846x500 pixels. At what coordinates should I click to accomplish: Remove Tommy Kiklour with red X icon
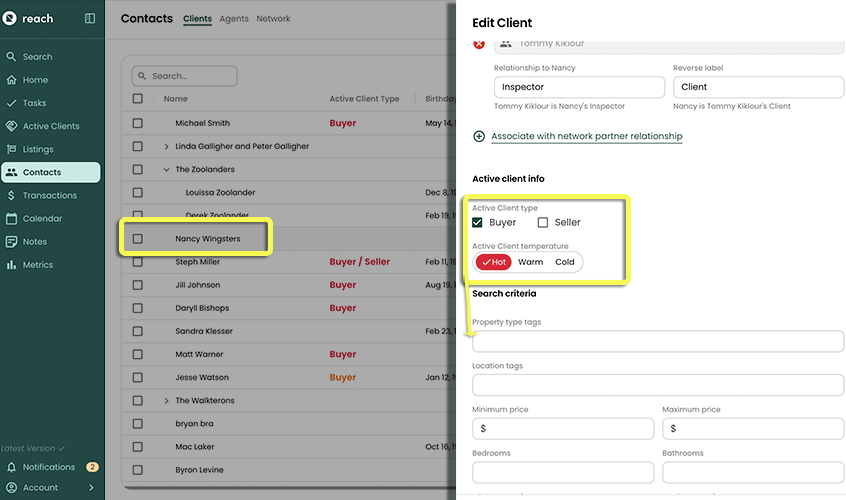pos(479,44)
